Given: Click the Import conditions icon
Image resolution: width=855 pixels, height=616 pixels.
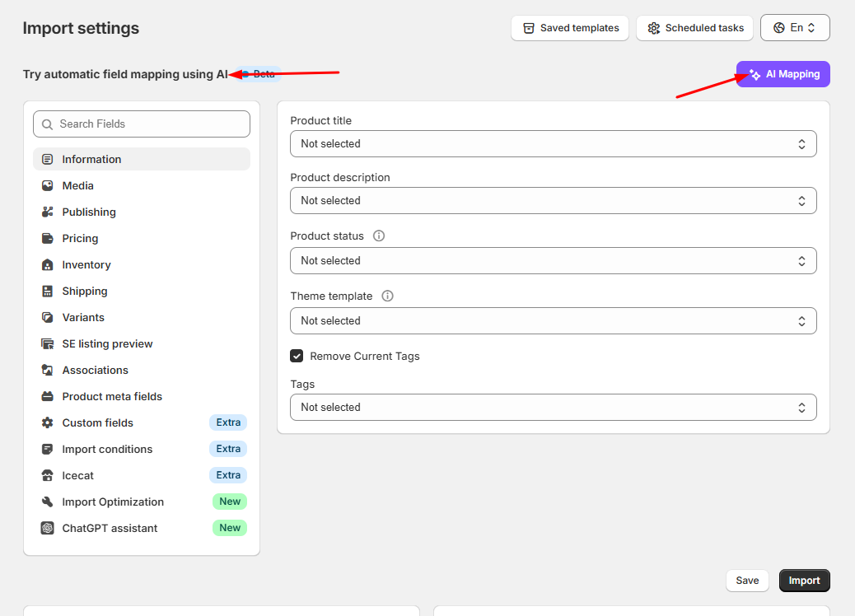Looking at the screenshot, I should point(48,449).
